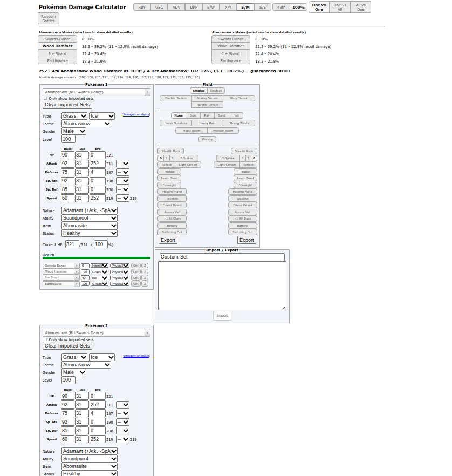This screenshot has width=452, height=476.
Task: Open Pokémon 2 Smogon analysis link
Action: coord(136,356)
